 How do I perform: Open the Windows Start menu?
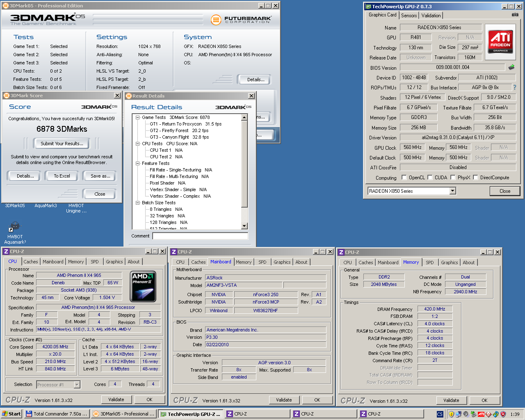tap(11, 414)
